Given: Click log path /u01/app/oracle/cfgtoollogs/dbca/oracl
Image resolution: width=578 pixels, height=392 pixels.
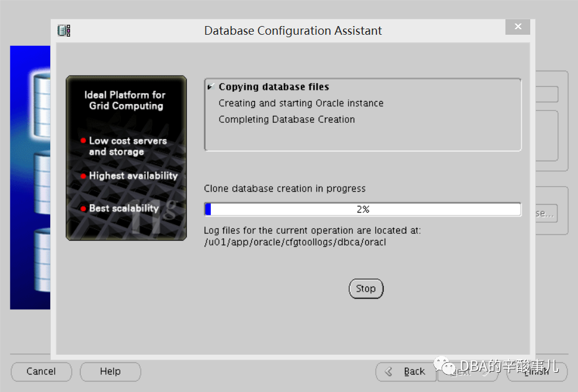Looking at the screenshot, I should (x=295, y=243).
